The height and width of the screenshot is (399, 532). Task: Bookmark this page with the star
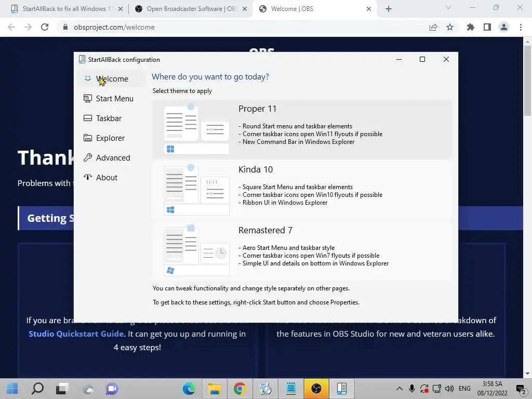click(450, 27)
